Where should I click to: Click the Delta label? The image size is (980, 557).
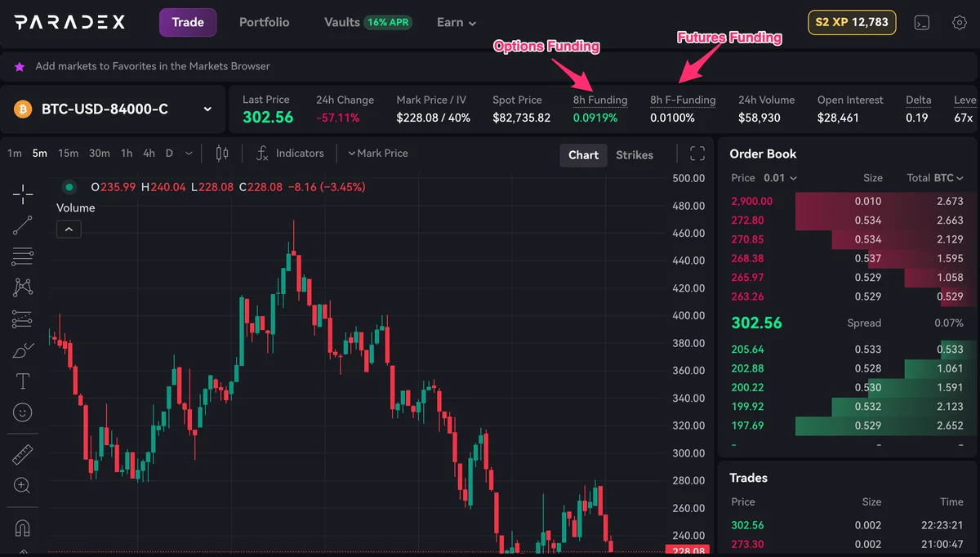click(x=919, y=100)
